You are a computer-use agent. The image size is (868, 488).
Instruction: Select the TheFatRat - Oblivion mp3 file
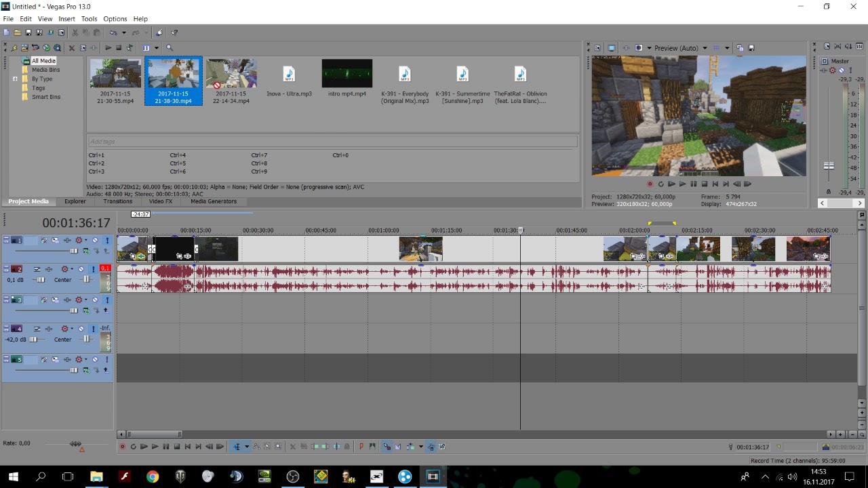[x=520, y=84]
